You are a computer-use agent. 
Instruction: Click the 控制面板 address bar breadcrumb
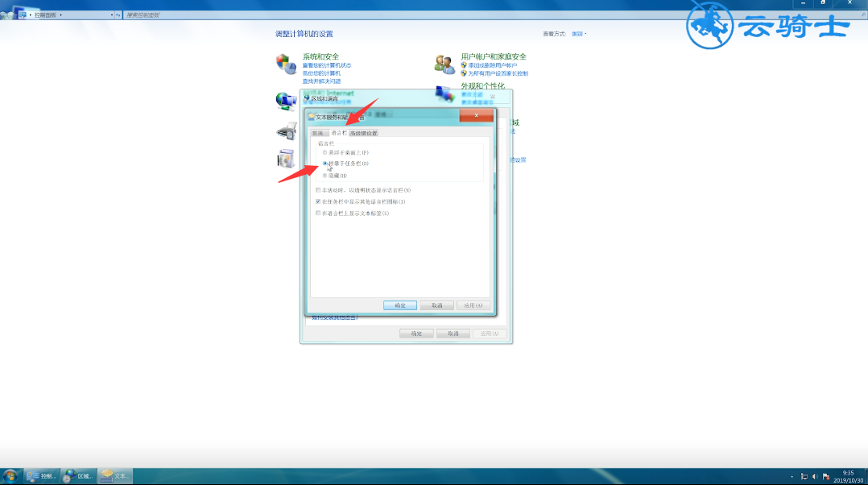[x=45, y=15]
